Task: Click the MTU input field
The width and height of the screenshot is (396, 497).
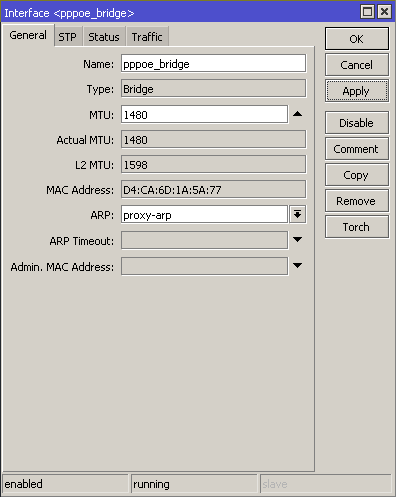Action: tap(204, 115)
